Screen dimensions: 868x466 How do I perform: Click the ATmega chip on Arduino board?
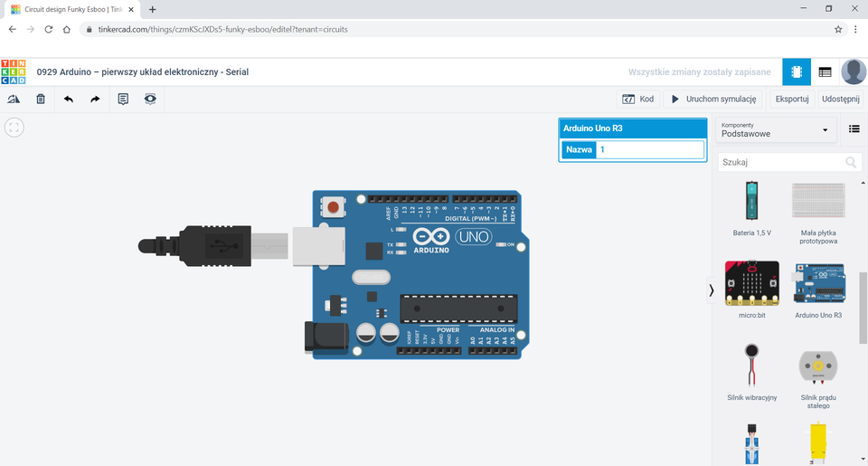[x=459, y=309]
